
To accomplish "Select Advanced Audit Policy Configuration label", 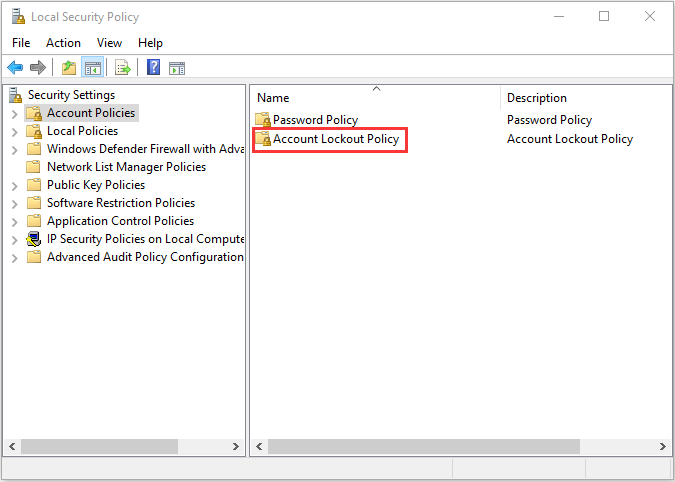I will (x=145, y=257).
